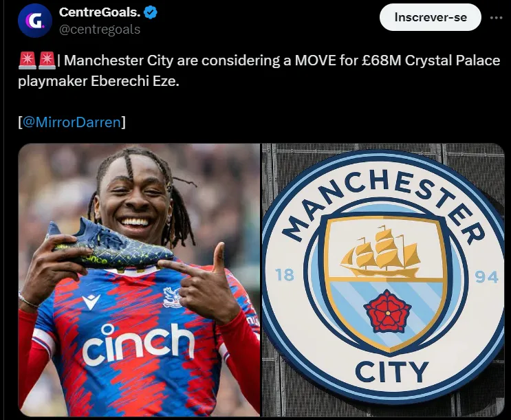Open the Eberechi Eze photo
The height and width of the screenshot is (420, 511).
click(x=139, y=280)
